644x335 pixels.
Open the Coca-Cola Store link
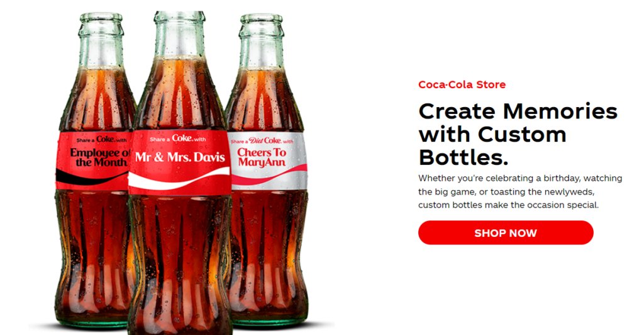(462, 84)
